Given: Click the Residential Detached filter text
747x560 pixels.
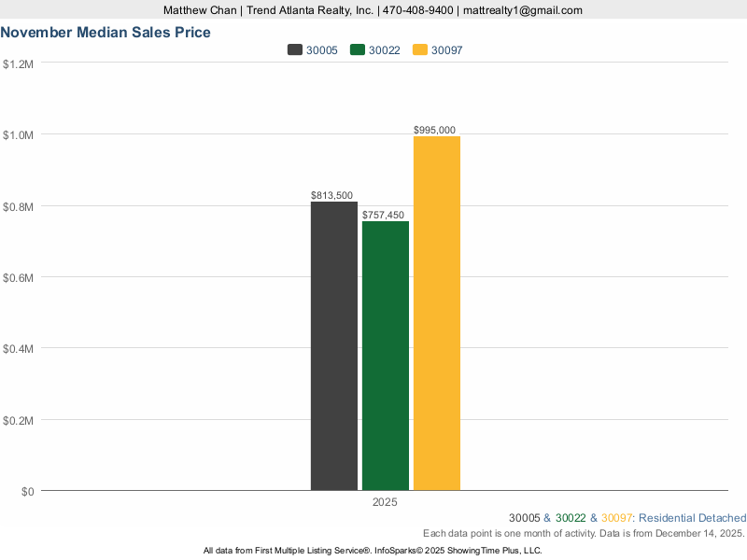Looking at the screenshot, I should [x=693, y=518].
